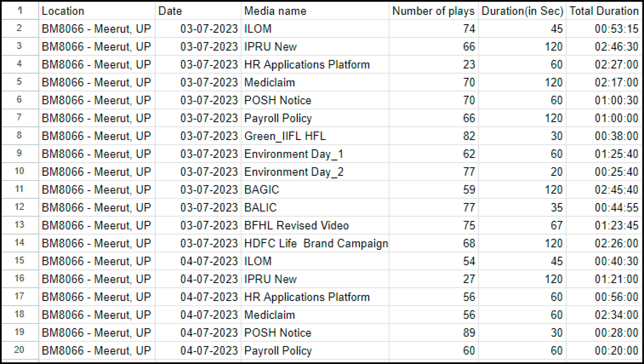Click POSH Notice cell in row 19
Screen dimensions: 644x364
pyautogui.click(x=315, y=332)
